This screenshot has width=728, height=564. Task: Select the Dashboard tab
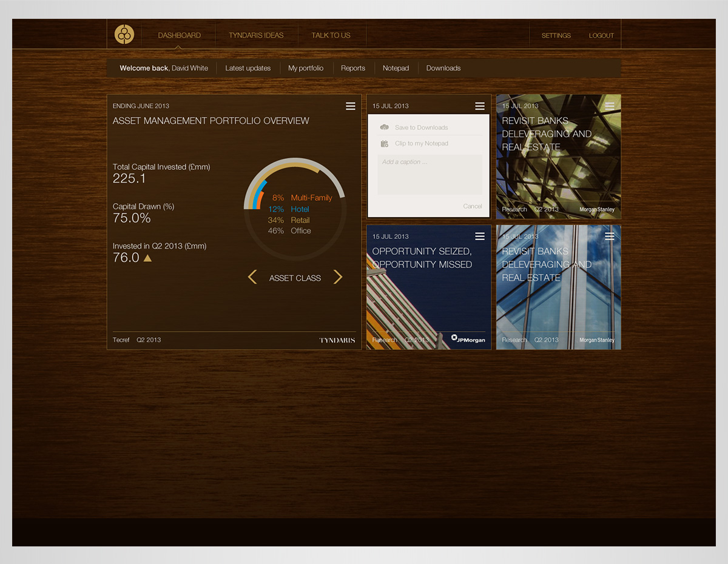click(x=179, y=35)
